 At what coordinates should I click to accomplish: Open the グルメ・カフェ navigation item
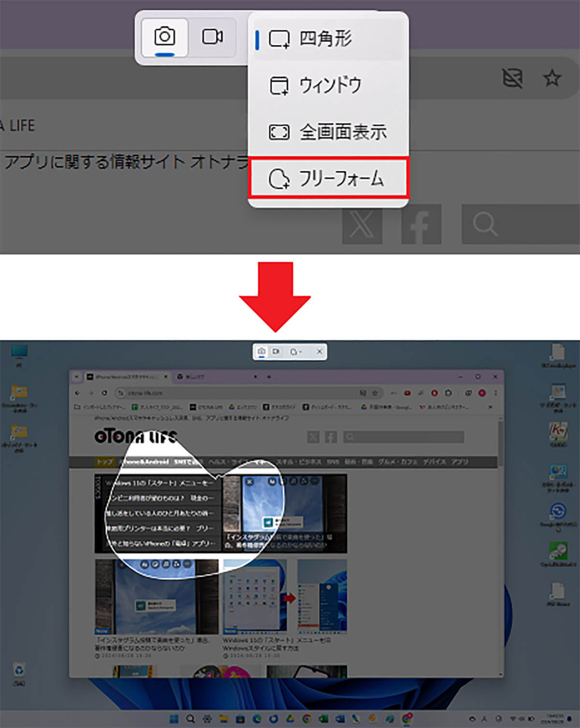(399, 462)
